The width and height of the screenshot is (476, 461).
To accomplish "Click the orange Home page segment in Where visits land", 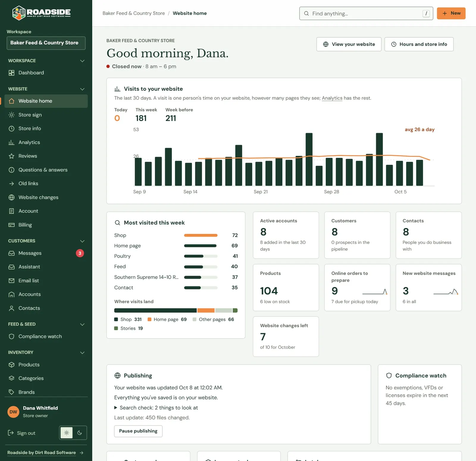I will click(206, 311).
